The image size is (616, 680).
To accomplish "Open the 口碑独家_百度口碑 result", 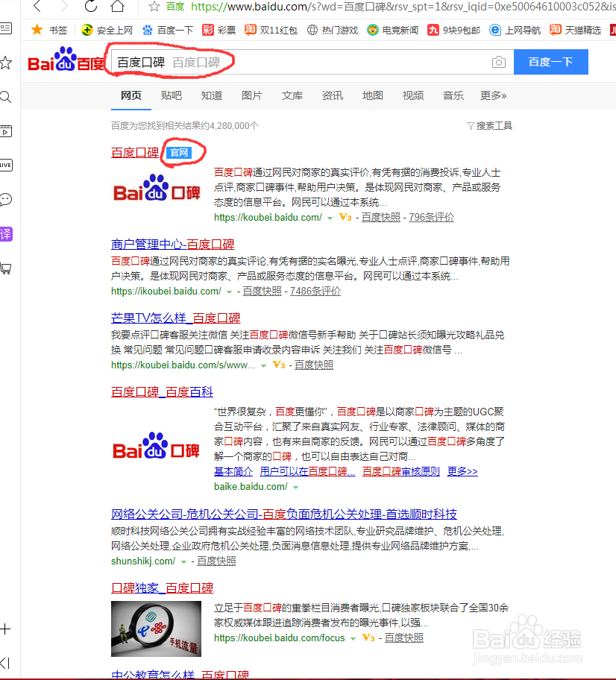I will point(163,588).
